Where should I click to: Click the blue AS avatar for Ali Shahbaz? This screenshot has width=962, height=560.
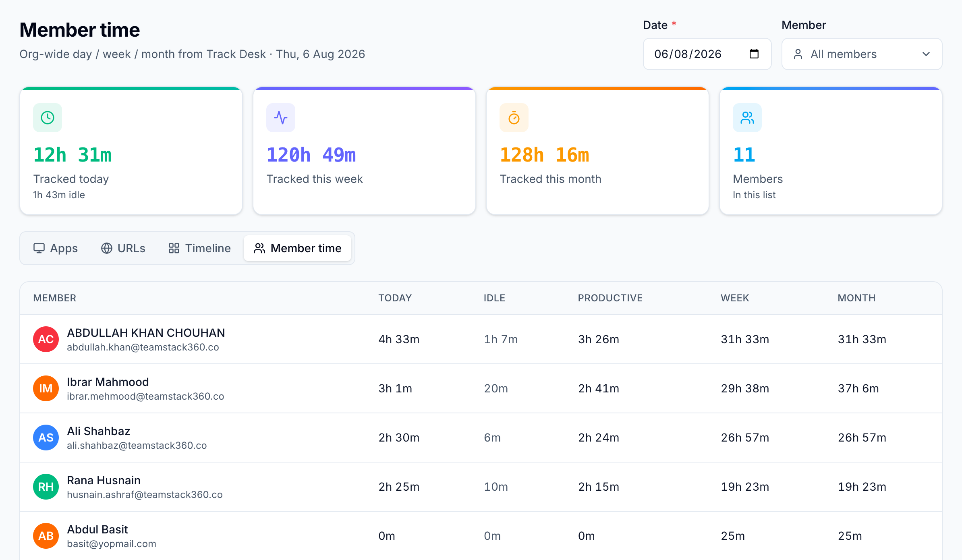coord(46,438)
